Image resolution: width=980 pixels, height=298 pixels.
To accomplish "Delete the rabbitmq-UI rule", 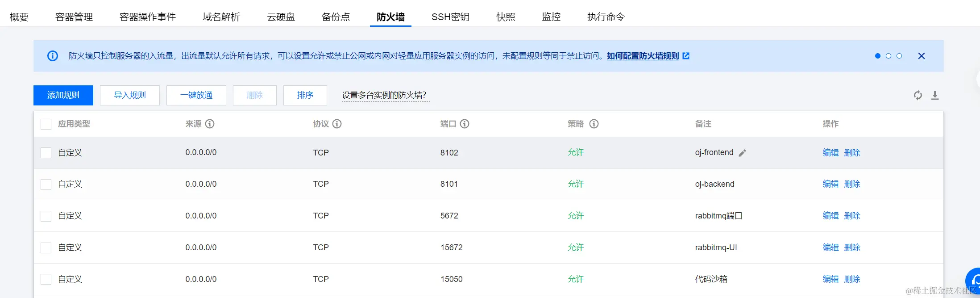I will [852, 248].
